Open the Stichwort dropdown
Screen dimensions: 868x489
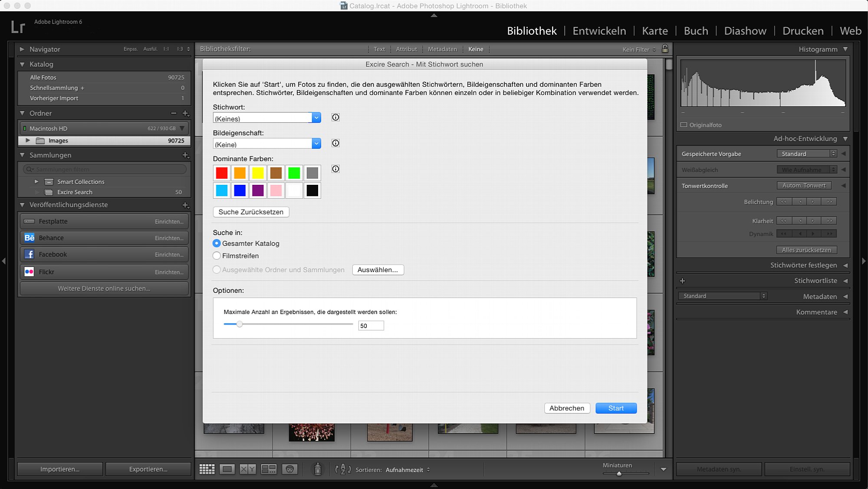tap(316, 118)
